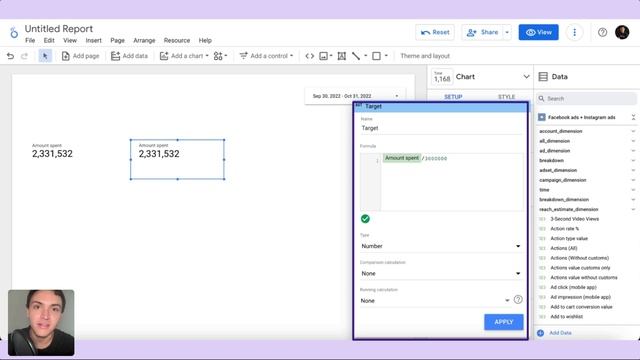Open the Type dropdown showing Number
This screenshot has height=360, width=640.
[x=441, y=246]
